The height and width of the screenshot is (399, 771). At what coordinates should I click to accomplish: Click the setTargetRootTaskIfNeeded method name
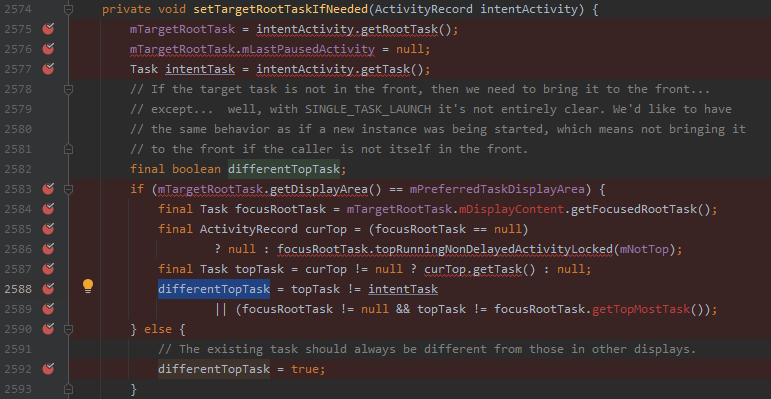pos(281,9)
